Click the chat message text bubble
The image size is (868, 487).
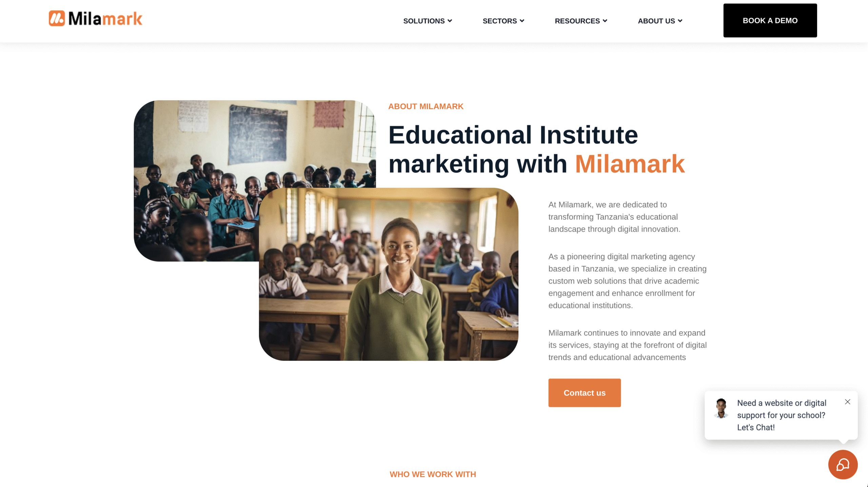click(x=781, y=415)
